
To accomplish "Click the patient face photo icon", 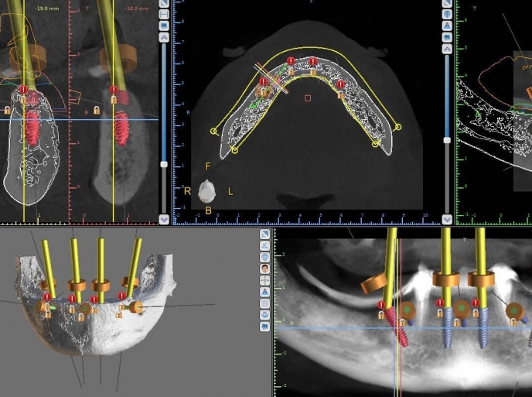I will tap(264, 269).
